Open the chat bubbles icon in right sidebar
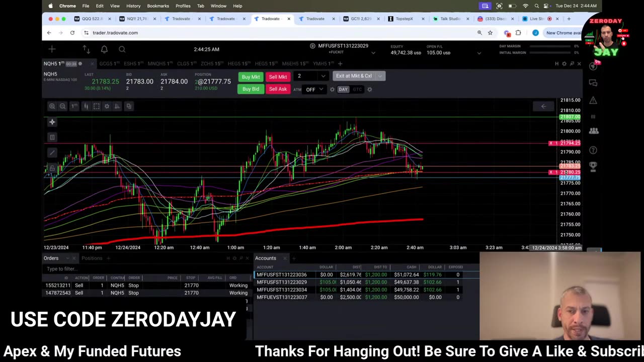644x362 pixels. (593, 83)
